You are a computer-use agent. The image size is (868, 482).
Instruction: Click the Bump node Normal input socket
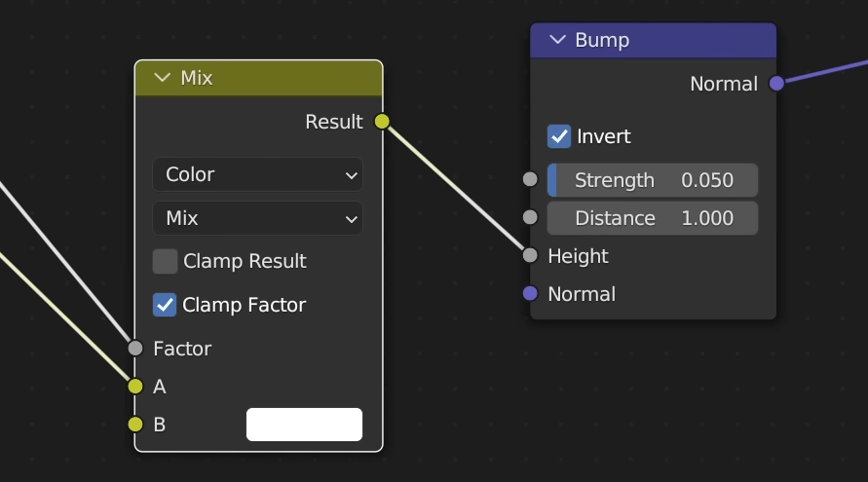tap(530, 294)
